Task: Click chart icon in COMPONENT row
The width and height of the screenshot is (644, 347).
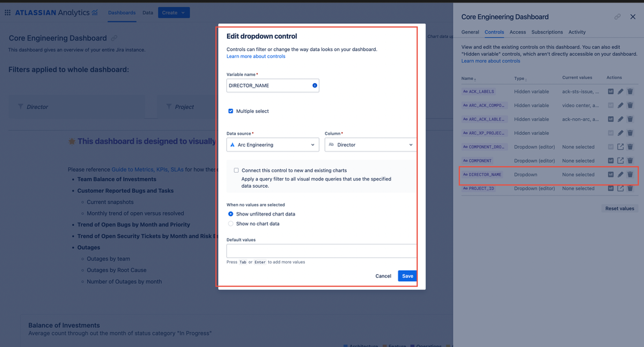Action: (610, 161)
